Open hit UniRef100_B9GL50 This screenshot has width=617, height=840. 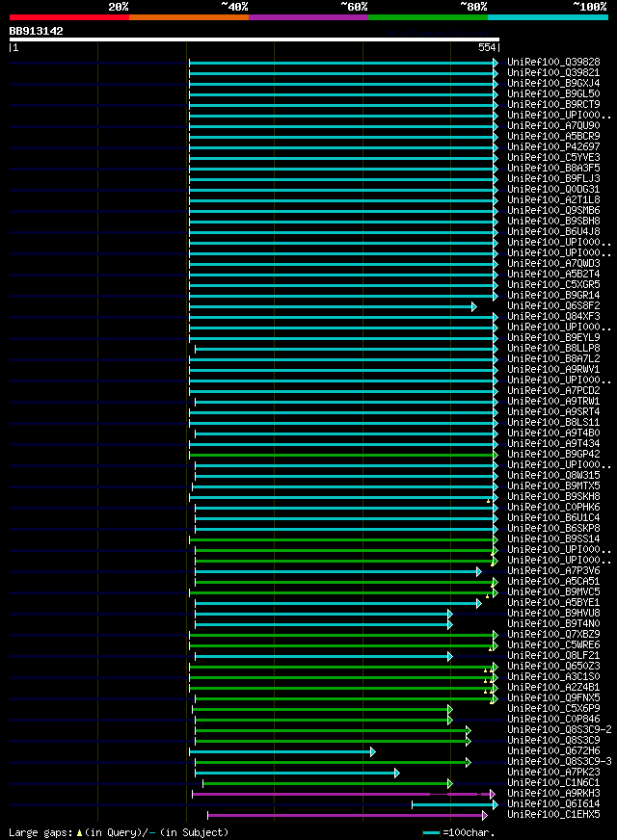[x=553, y=93]
